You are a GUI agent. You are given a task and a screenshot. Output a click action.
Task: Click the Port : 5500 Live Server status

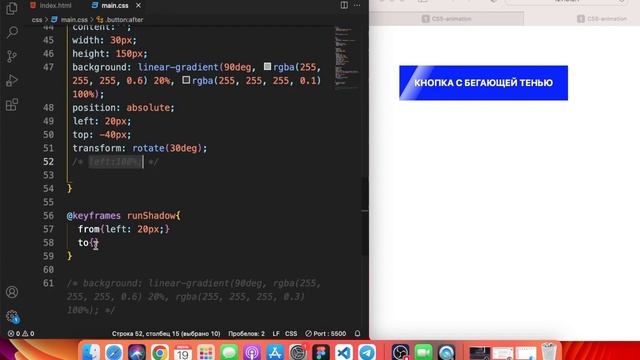325,333
